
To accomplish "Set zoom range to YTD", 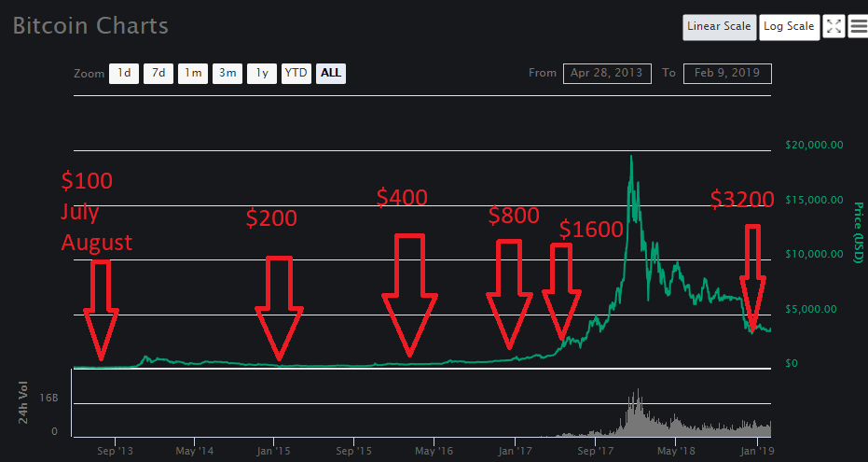I will (x=296, y=73).
